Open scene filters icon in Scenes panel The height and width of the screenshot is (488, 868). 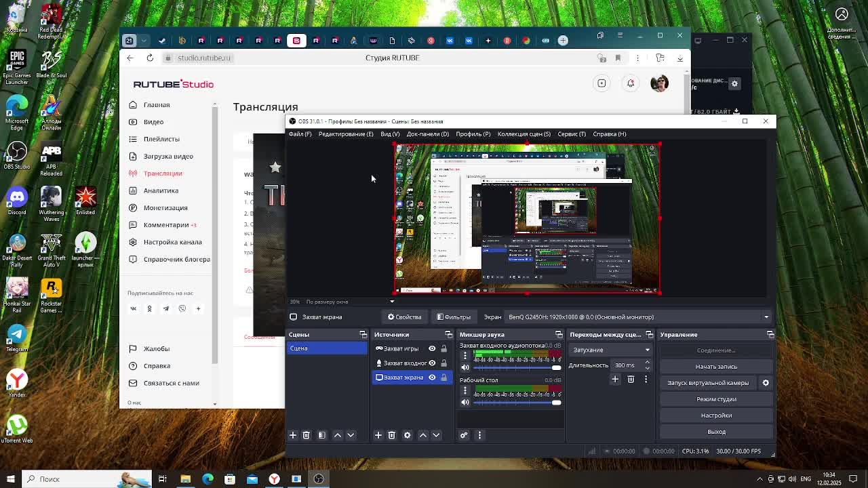tap(322, 435)
